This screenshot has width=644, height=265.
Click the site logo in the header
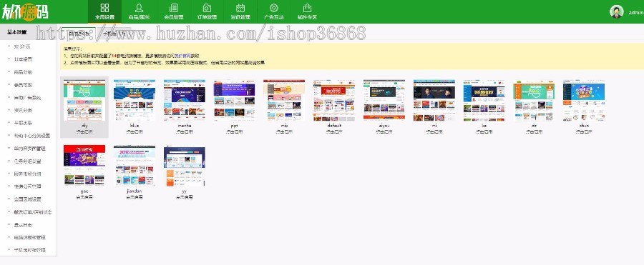coord(26,11)
